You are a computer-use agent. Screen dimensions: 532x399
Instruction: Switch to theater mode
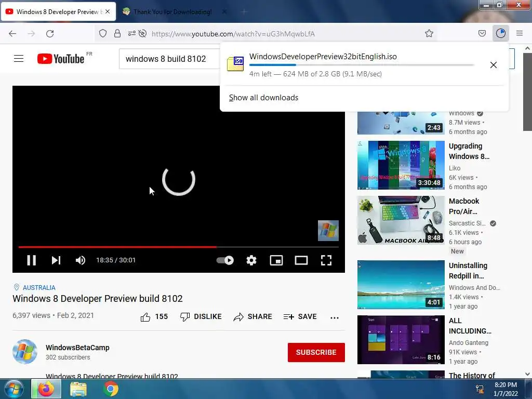click(301, 260)
